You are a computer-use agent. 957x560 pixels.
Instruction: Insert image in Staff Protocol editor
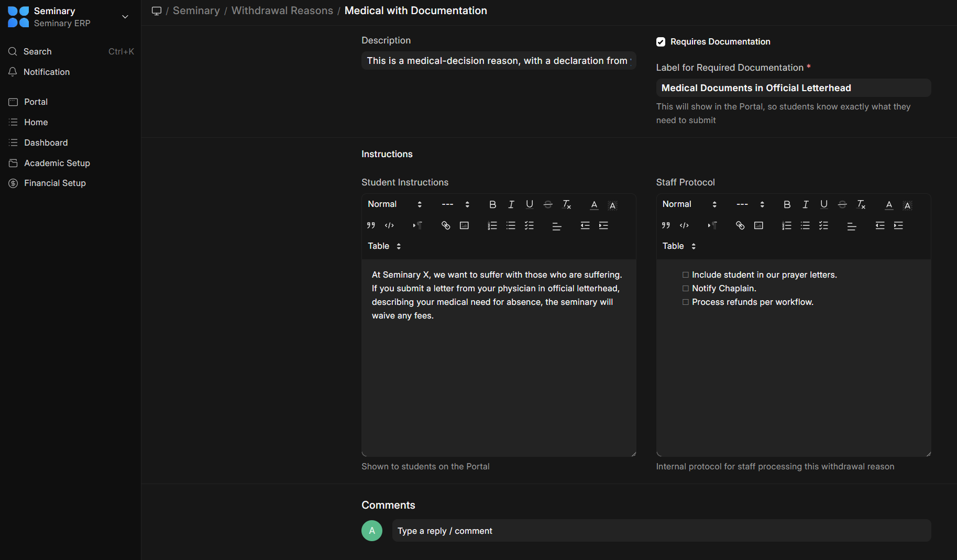758,225
